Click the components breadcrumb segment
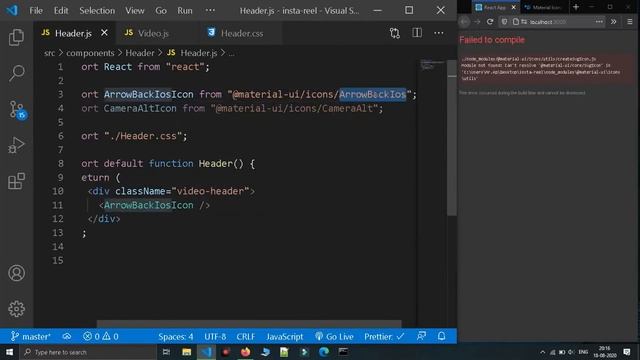Image resolution: width=640 pixels, height=360 pixels. click(x=90, y=53)
